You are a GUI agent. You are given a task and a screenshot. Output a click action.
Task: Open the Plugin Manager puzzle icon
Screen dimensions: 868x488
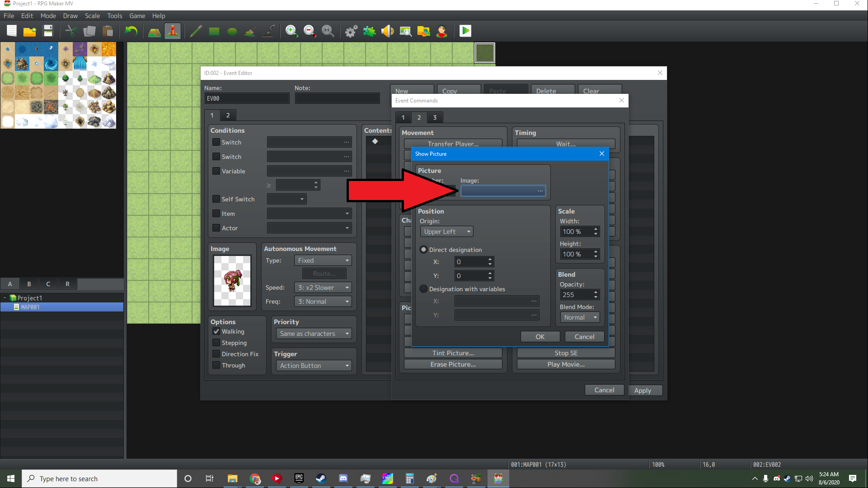pyautogui.click(x=369, y=31)
